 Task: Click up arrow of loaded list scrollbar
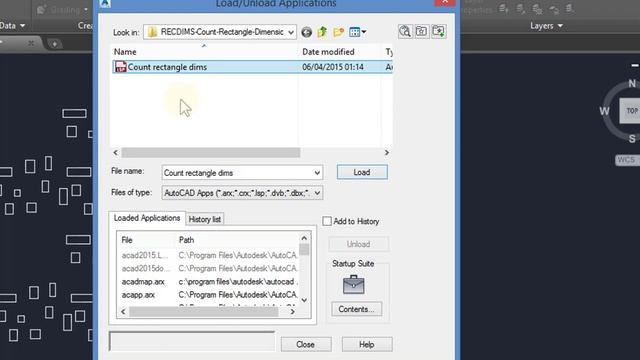pyautogui.click(x=304, y=238)
